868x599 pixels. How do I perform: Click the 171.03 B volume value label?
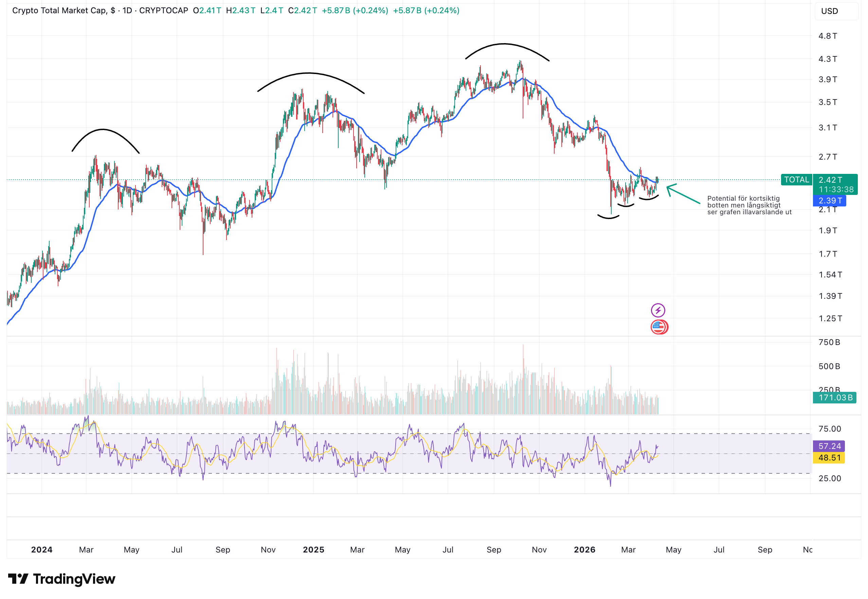[x=834, y=397]
